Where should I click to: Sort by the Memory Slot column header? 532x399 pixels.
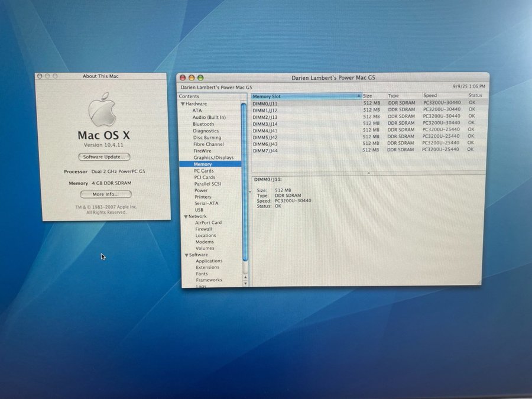coord(306,96)
